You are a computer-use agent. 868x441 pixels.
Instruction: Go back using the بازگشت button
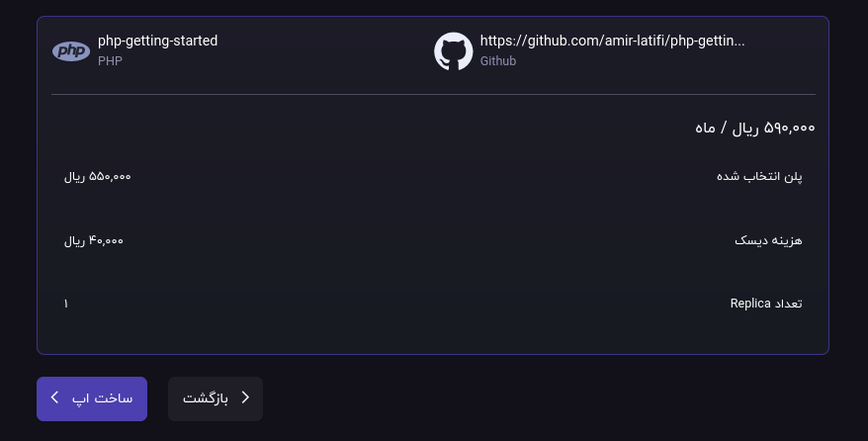pyautogui.click(x=216, y=398)
